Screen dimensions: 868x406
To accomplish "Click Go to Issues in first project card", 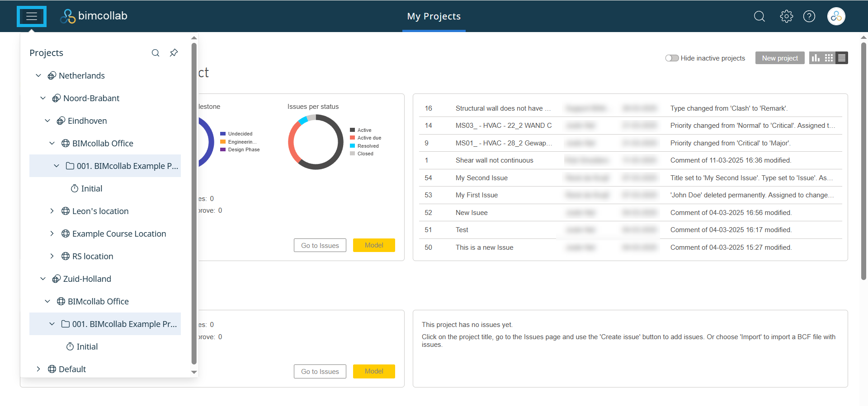I will [x=320, y=245].
